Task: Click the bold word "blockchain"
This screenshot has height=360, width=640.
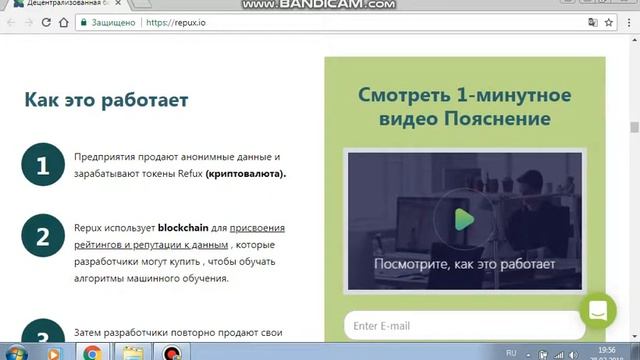Action: pyautogui.click(x=183, y=228)
